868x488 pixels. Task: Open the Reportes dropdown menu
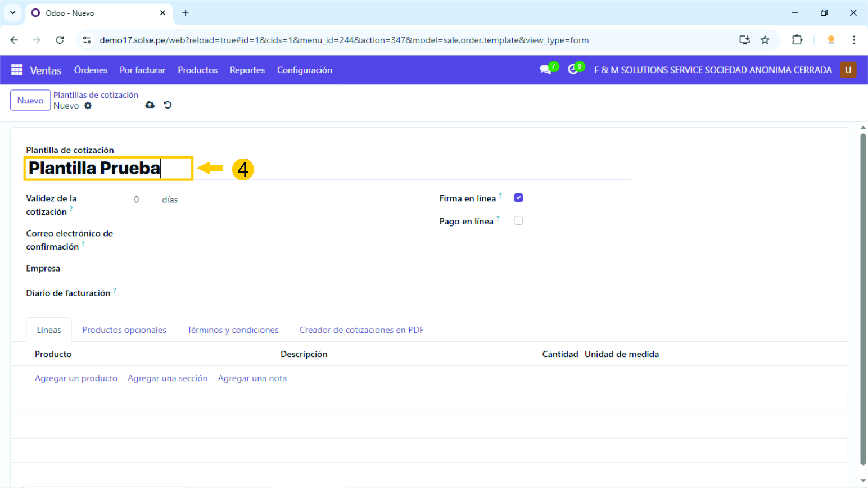[247, 70]
